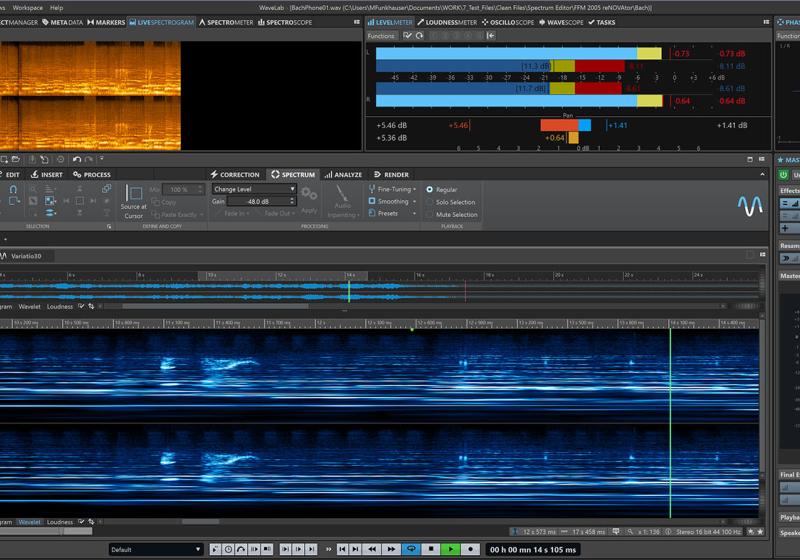Click the Source at Cursor icon
Viewport: 800px width, 560px height.
(134, 195)
